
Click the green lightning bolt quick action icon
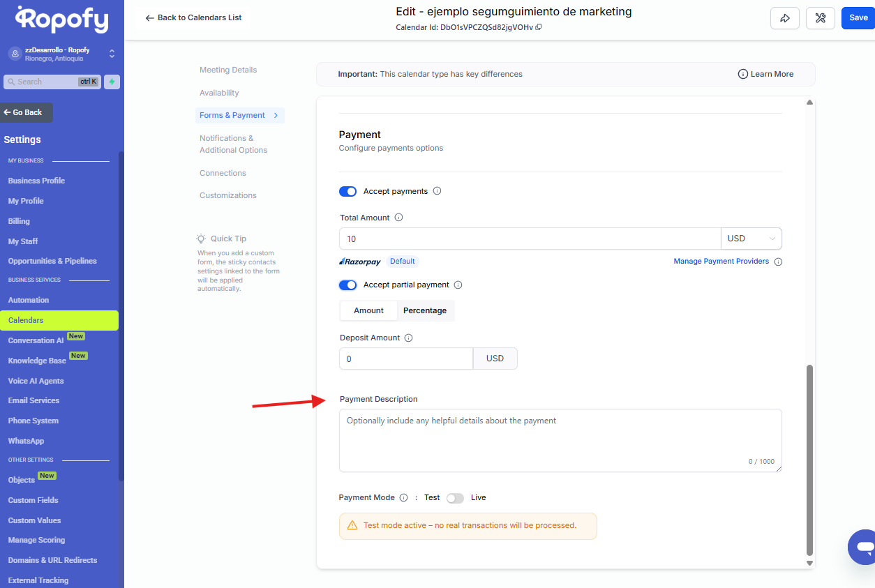click(112, 82)
